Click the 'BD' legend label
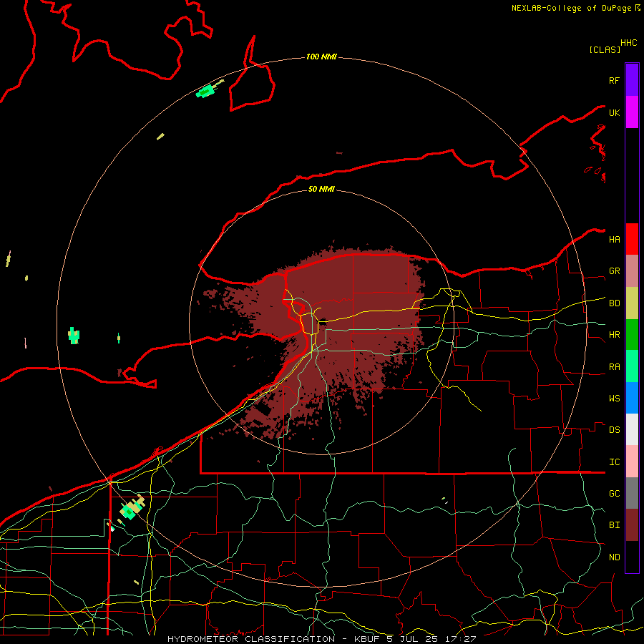Viewport: 644px width, 644px height. [x=614, y=303]
